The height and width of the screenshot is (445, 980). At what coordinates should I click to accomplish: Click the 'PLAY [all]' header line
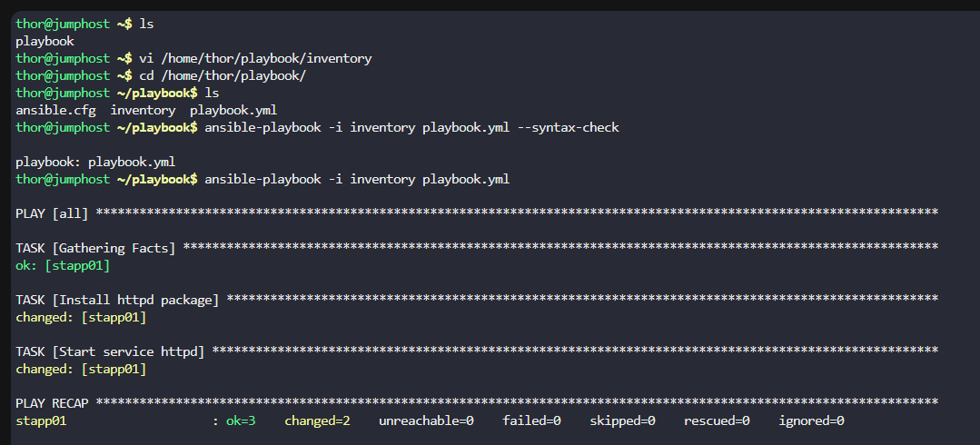tap(477, 213)
